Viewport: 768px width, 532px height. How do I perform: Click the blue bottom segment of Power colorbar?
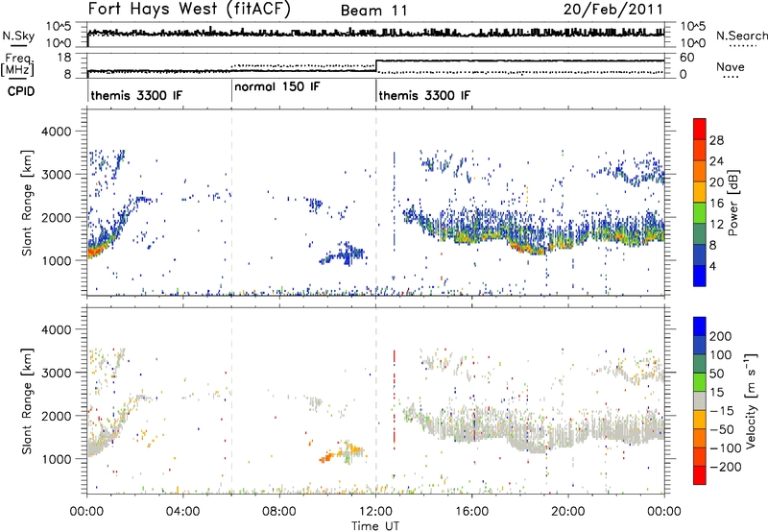click(x=700, y=276)
